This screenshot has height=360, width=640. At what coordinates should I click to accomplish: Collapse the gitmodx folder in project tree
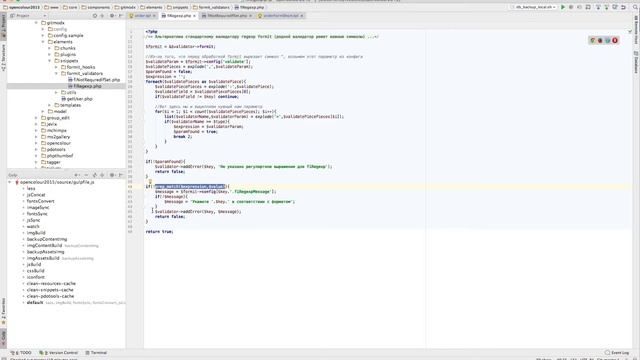point(36,23)
